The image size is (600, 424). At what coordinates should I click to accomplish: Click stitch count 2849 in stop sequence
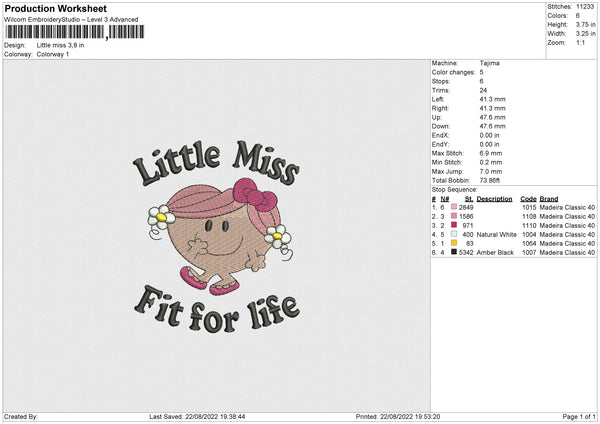(466, 207)
